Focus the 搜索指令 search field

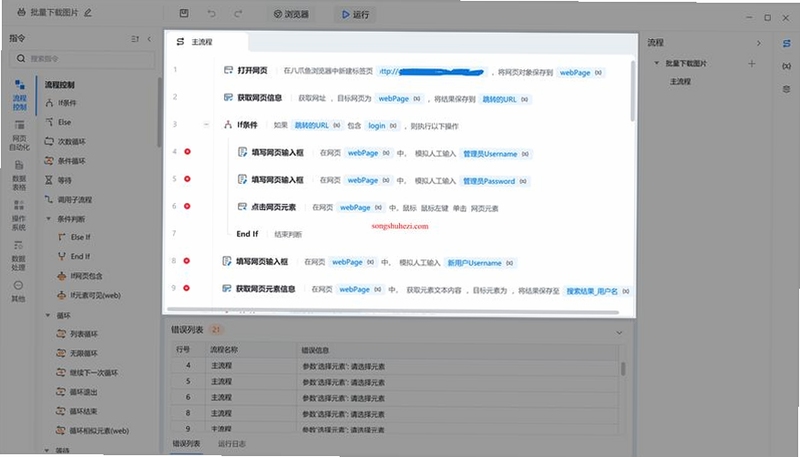82,59
